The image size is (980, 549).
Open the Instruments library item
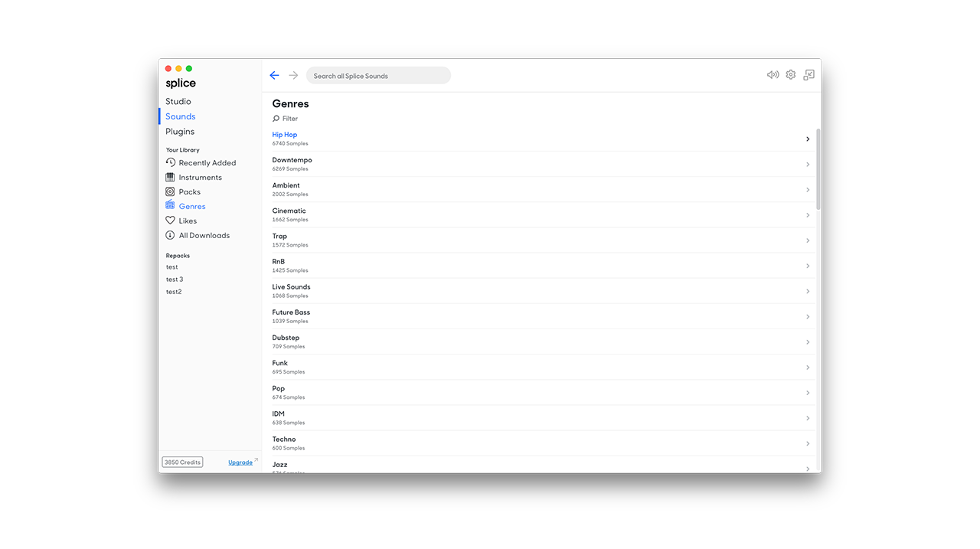point(201,177)
